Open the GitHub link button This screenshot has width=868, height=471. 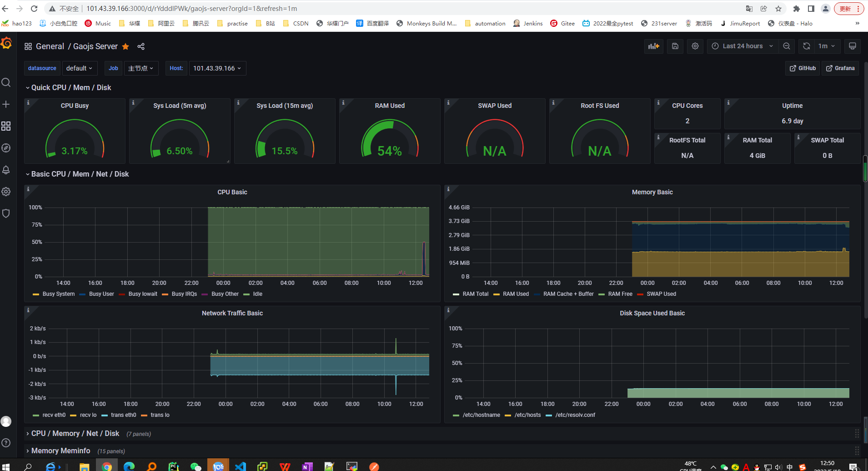803,68
